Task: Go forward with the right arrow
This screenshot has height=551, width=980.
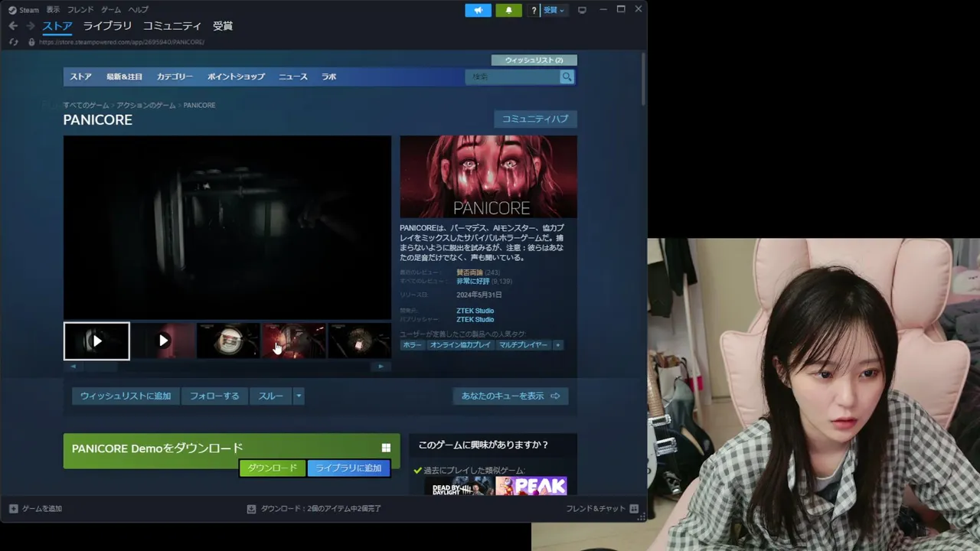Action: [x=31, y=26]
